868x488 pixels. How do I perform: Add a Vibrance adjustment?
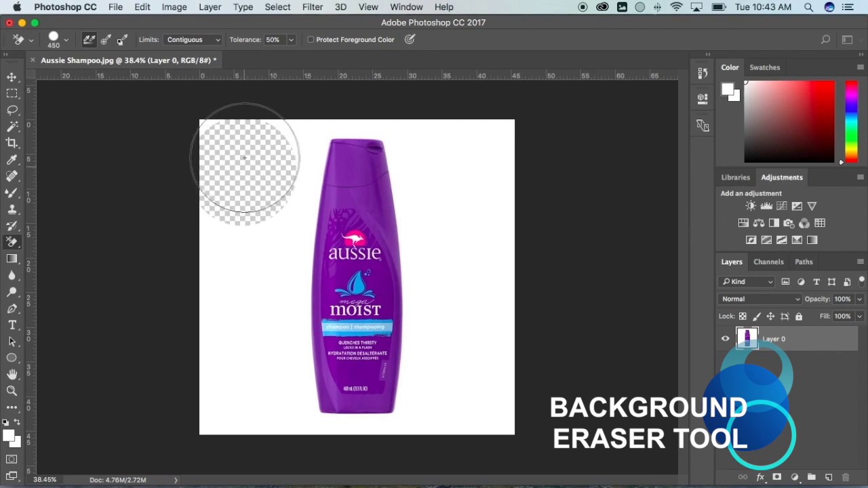(x=812, y=206)
